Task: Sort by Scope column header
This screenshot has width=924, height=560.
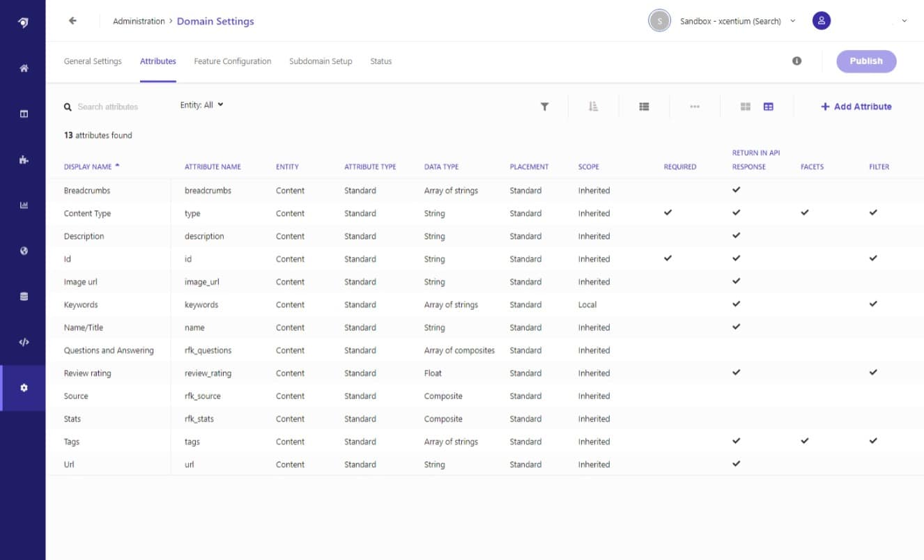Action: tap(588, 167)
